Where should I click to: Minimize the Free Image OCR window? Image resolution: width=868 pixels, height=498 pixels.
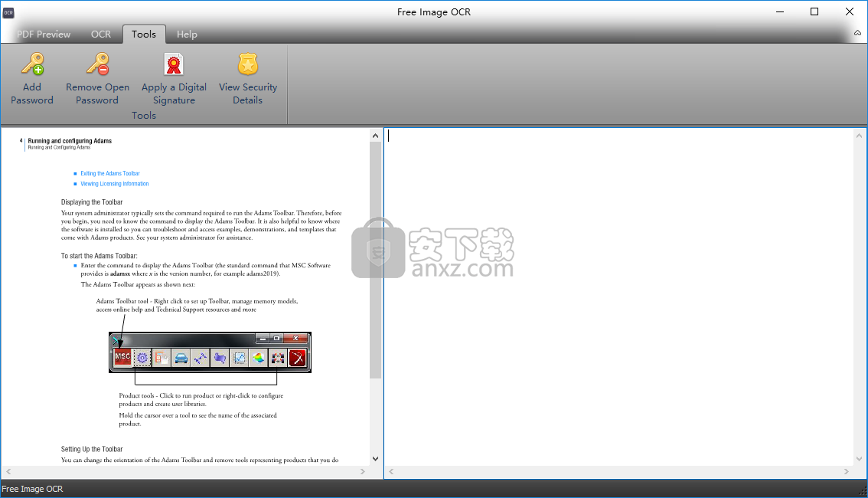tap(780, 11)
